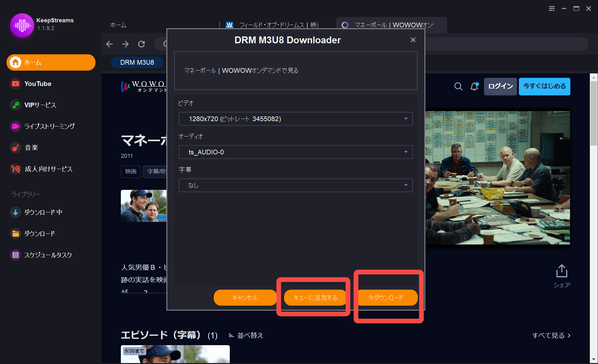Image resolution: width=598 pixels, height=364 pixels.
Task: Select ライブストリーミング in the sidebar
Action: [x=42, y=126]
